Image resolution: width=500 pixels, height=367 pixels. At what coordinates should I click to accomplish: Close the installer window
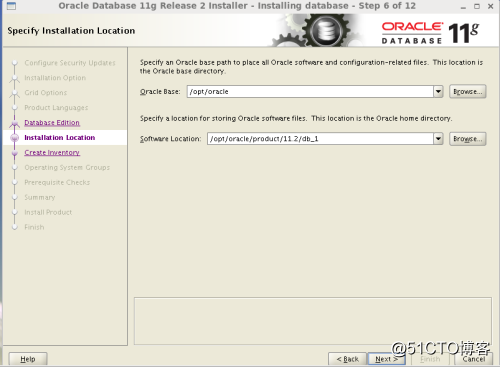tap(491, 6)
